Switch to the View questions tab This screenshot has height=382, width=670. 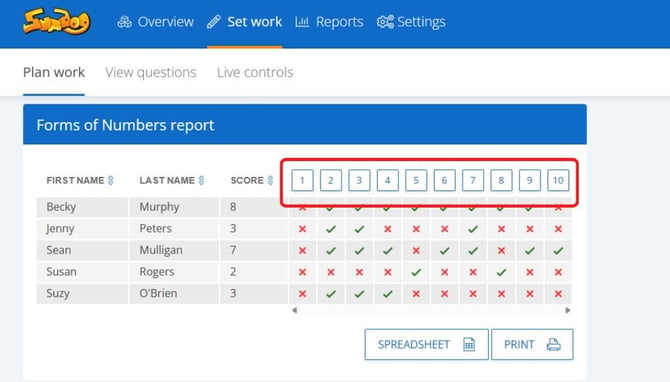151,72
